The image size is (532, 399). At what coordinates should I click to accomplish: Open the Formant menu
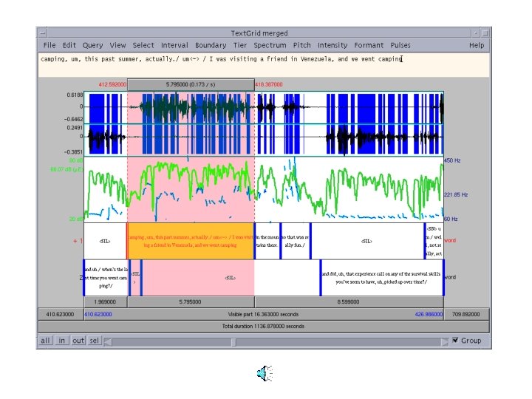coord(369,45)
